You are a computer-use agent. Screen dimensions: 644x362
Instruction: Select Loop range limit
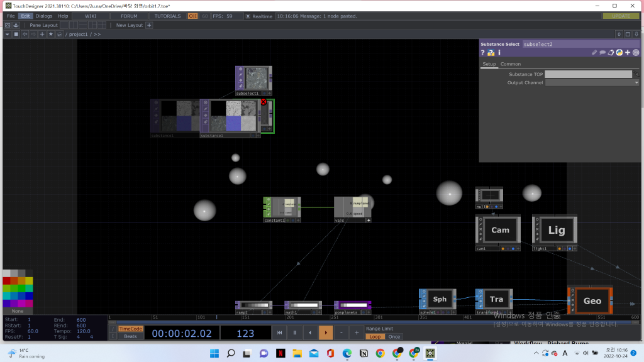375,337
